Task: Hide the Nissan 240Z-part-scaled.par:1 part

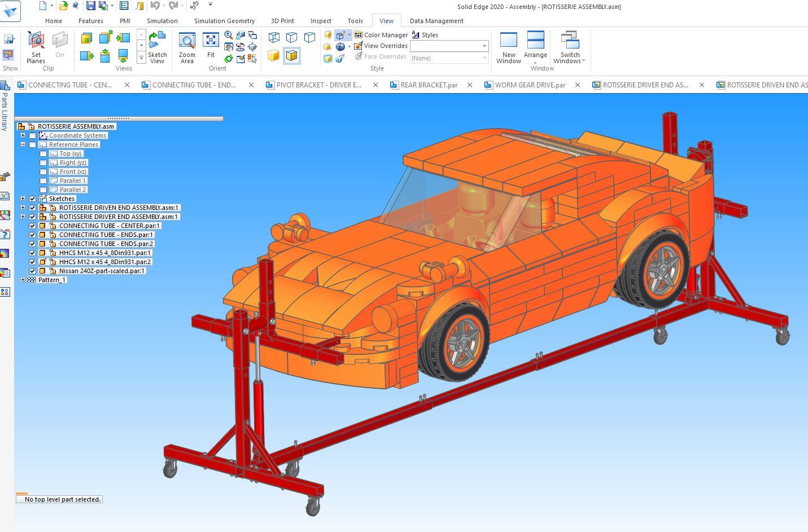Action: pos(33,271)
